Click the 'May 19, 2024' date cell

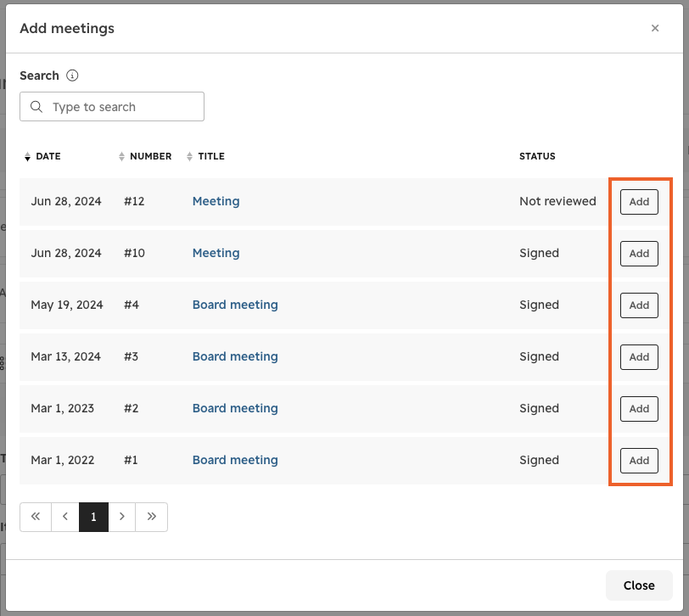click(67, 305)
